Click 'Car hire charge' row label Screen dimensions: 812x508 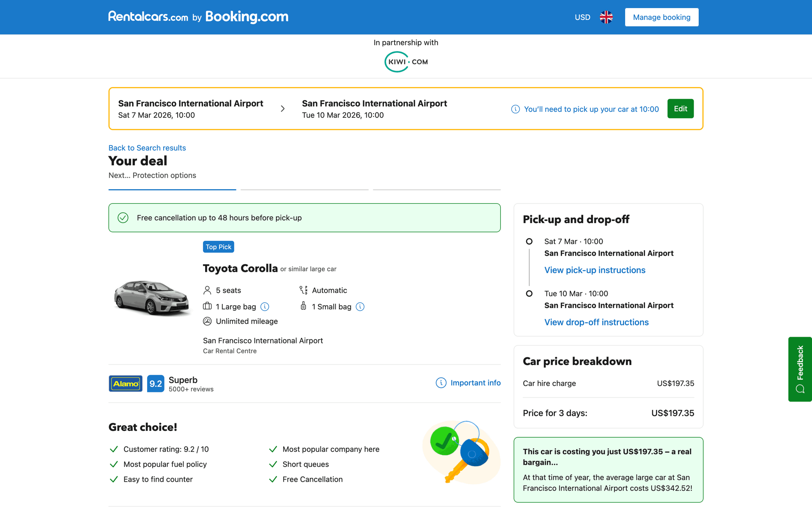[x=549, y=383]
